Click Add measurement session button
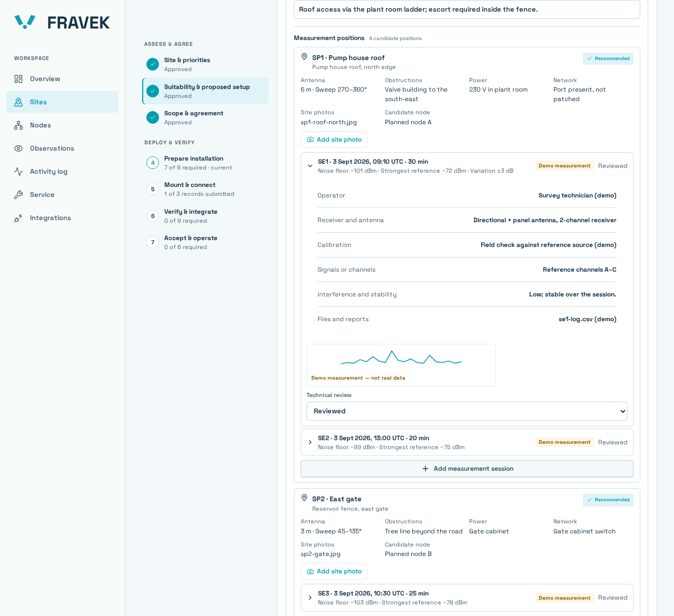The height and width of the screenshot is (616, 674). 467,469
